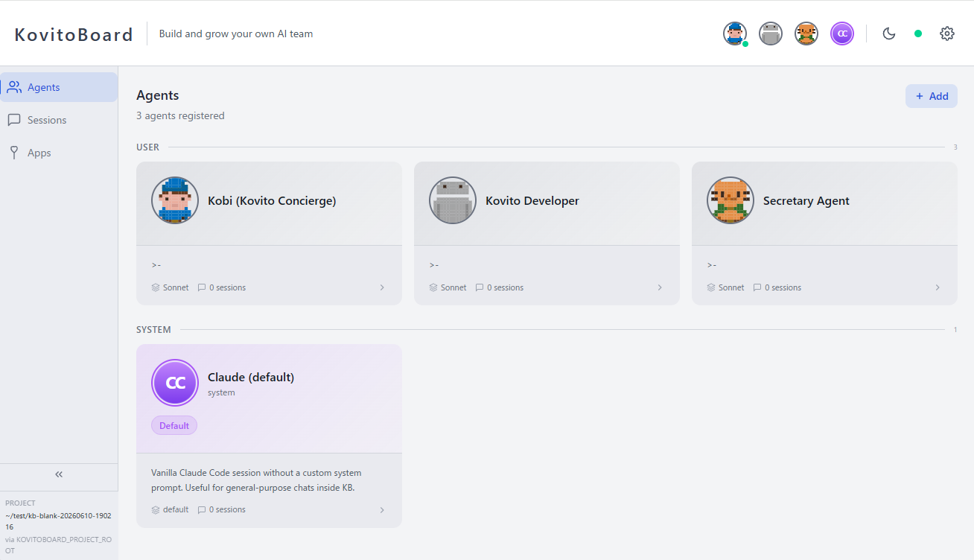This screenshot has height=560, width=974.
Task: Expand Kobi card with right chevron
Action: click(382, 287)
